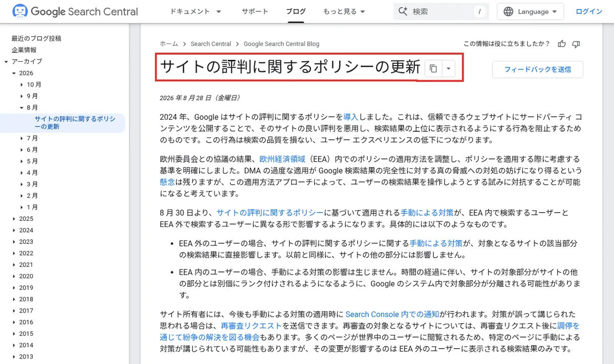The width and height of the screenshot is (614, 364).
Task: Copy page using the copy icon beside title
Action: 433,68
